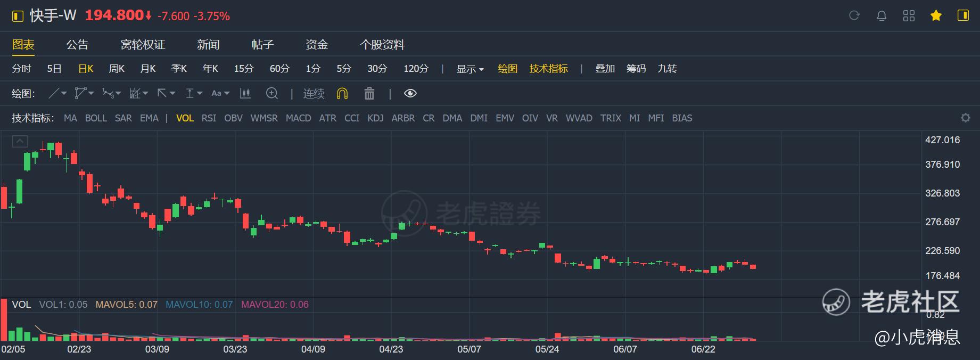Viewport: 980px width, 360px height.
Task: Select the 图表 chart tab
Action: [x=23, y=45]
